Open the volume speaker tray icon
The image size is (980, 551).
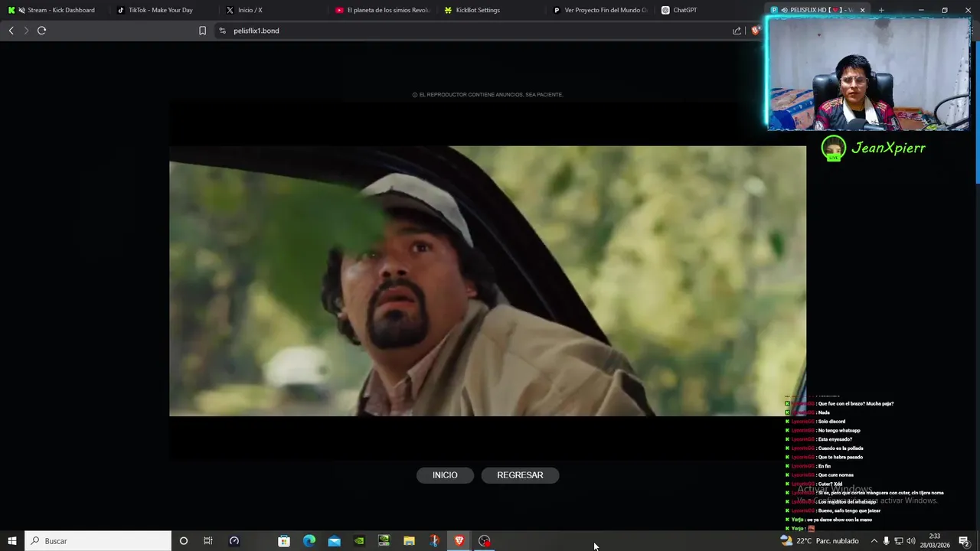pyautogui.click(x=911, y=541)
